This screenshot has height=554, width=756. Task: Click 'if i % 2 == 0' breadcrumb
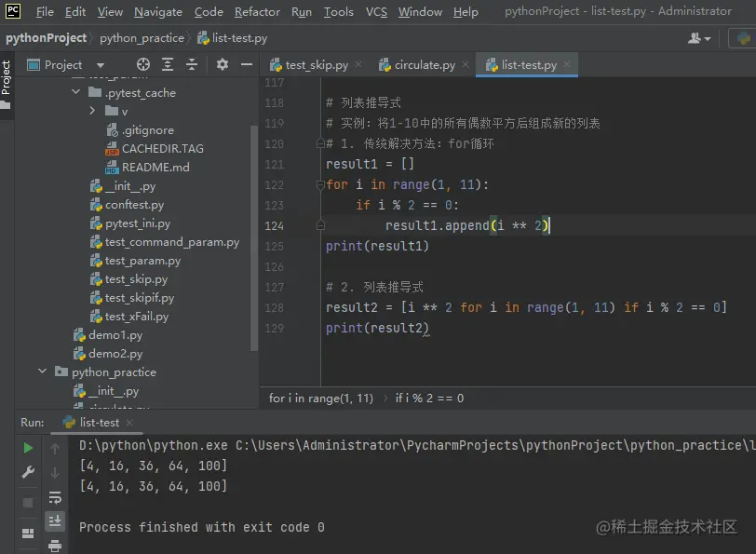(429, 399)
